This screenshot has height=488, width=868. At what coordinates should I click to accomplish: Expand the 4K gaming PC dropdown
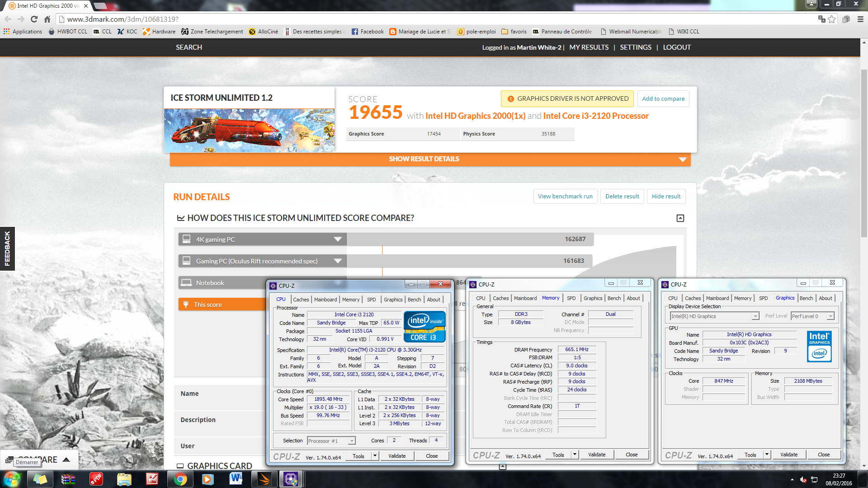pos(338,239)
